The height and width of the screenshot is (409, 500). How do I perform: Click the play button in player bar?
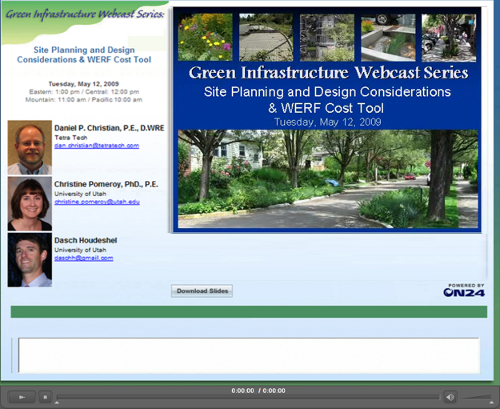click(x=22, y=397)
